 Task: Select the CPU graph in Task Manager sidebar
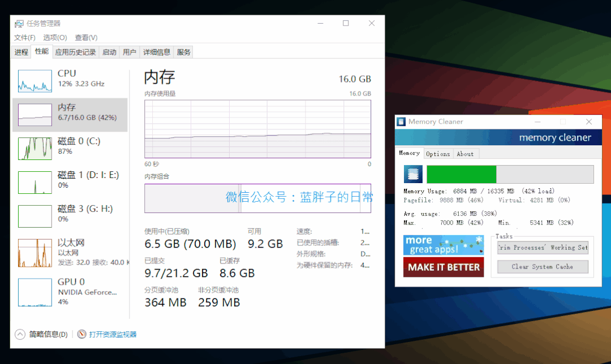pyautogui.click(x=35, y=80)
